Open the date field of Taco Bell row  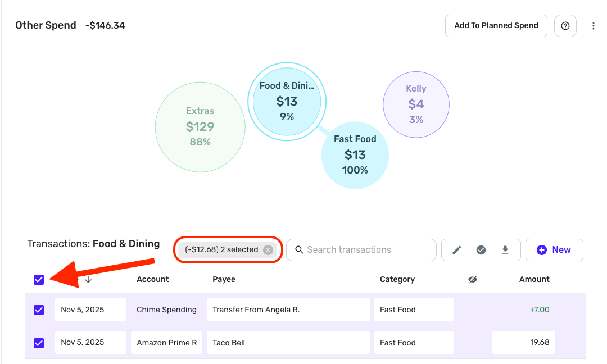[x=90, y=343]
